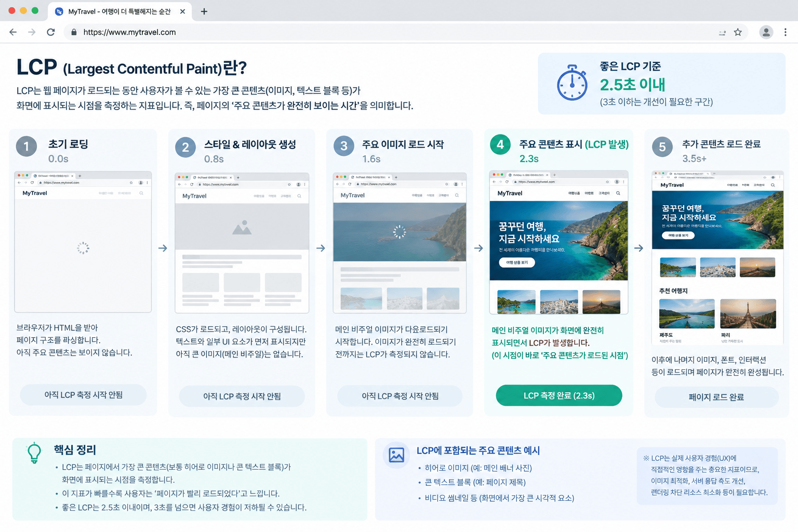Click the 'LCP에 포함되는 주요 콘텐츠 예시' heading
The height and width of the screenshot is (532, 798).
point(478,450)
